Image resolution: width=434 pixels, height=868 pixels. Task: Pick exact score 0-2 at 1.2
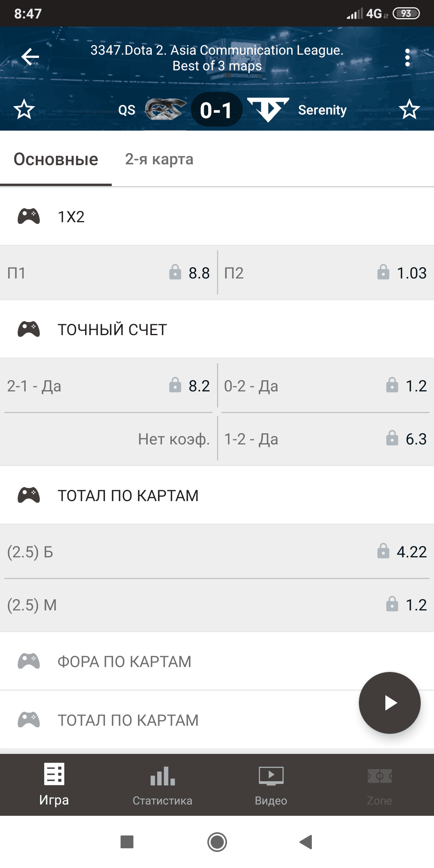click(325, 386)
